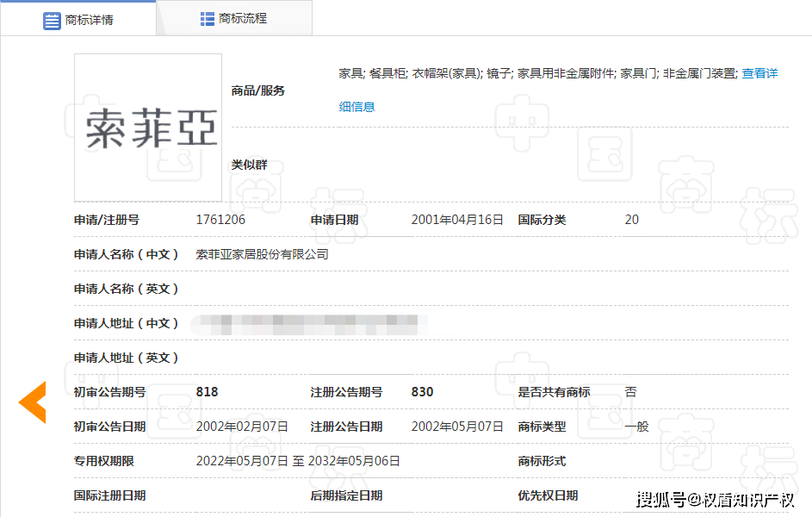Click the 商品/服务 label
812x517 pixels.
(257, 90)
